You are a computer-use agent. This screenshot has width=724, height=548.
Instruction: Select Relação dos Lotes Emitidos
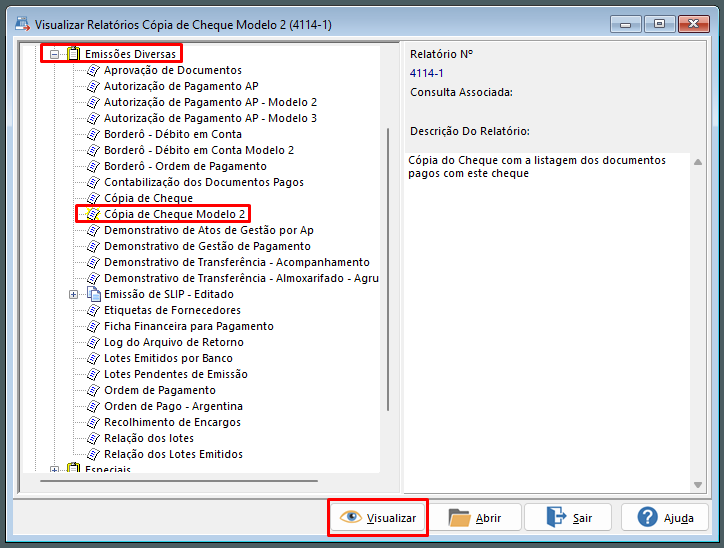pos(173,454)
